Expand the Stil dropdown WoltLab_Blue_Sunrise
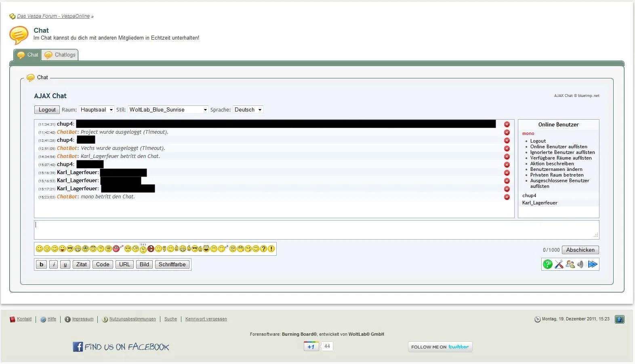The image size is (635, 364). point(168,110)
